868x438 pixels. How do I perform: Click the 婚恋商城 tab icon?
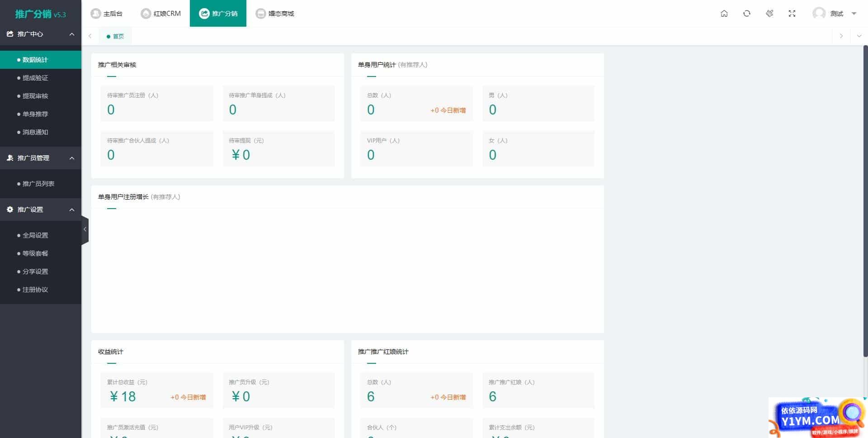(x=260, y=14)
